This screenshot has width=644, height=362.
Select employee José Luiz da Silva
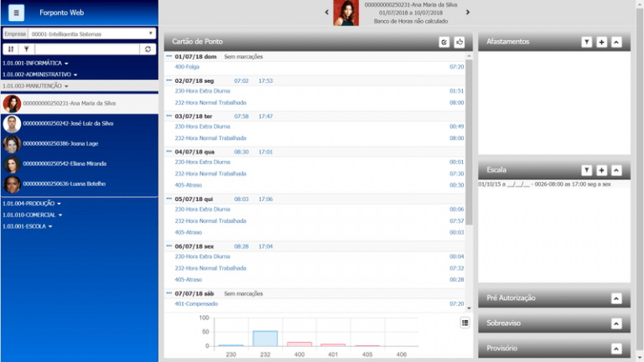click(x=69, y=124)
